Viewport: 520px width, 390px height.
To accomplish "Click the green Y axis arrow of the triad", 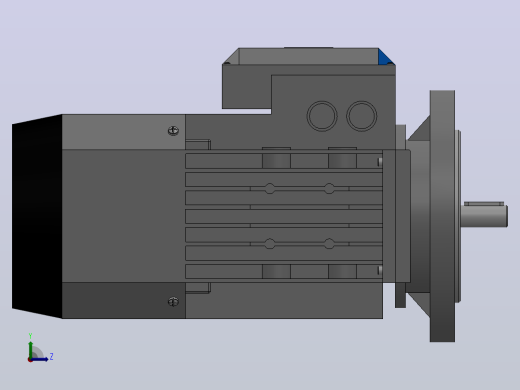I will coord(31,349).
